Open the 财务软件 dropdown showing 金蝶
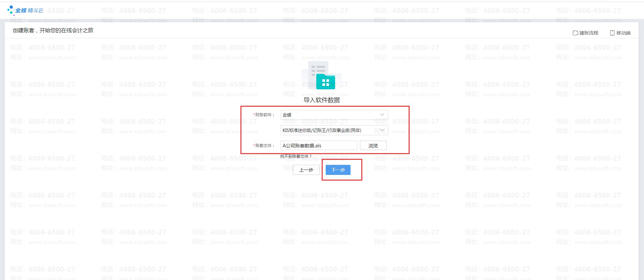 tap(330, 115)
